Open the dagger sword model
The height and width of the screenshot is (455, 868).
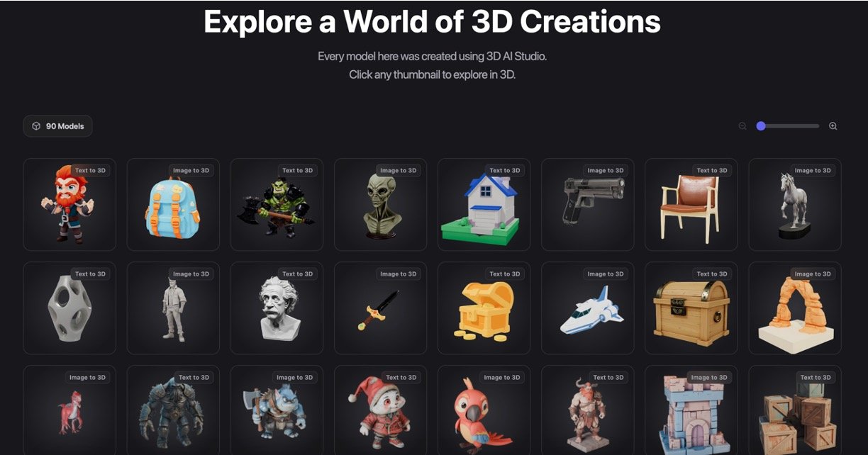pyautogui.click(x=380, y=308)
